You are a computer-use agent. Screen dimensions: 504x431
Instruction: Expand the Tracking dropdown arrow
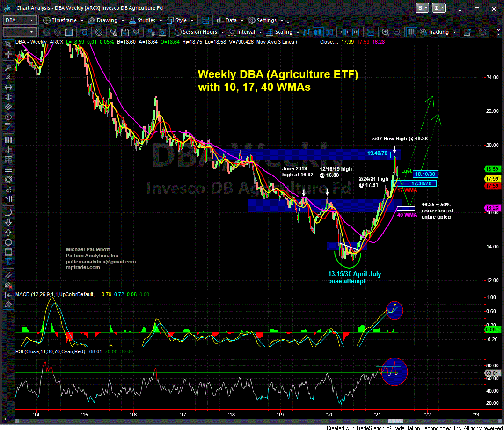[x=454, y=32]
